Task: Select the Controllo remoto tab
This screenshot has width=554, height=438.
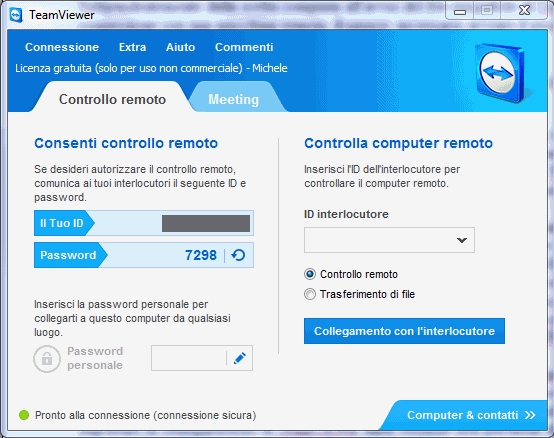Action: pyautogui.click(x=112, y=99)
